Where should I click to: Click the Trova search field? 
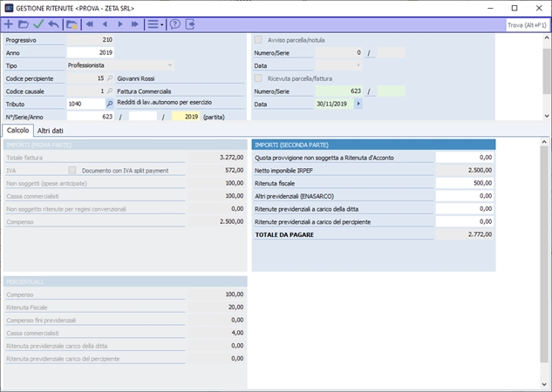coord(527,25)
